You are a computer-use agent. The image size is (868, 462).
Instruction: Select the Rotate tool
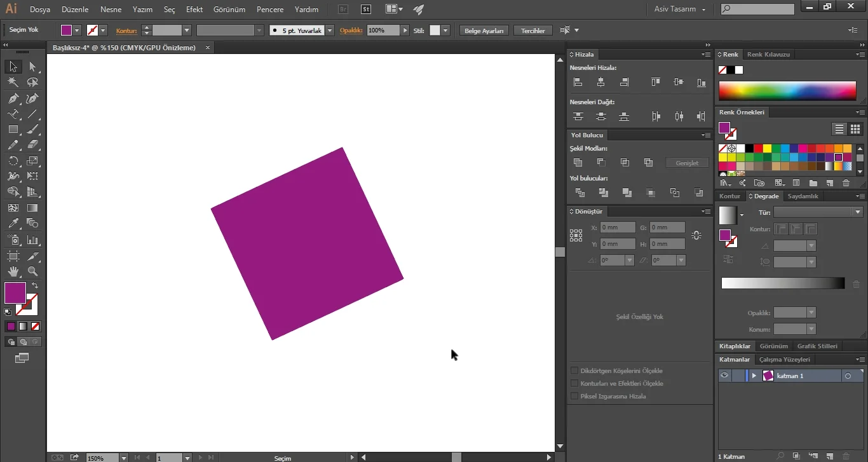pyautogui.click(x=13, y=161)
